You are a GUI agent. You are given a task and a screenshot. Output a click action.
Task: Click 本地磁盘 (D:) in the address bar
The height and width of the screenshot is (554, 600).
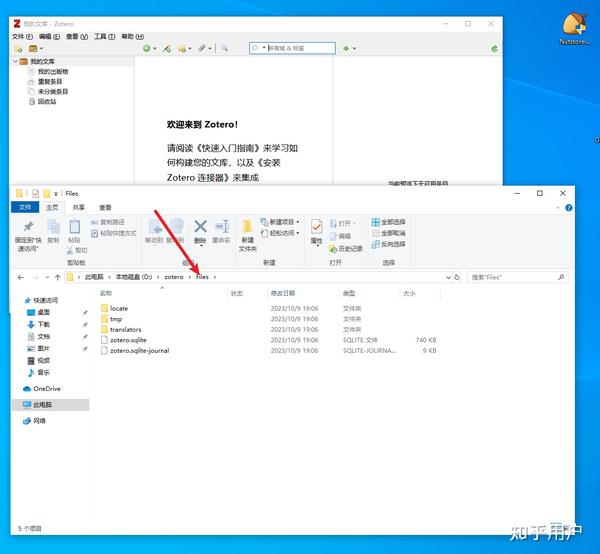(x=134, y=277)
